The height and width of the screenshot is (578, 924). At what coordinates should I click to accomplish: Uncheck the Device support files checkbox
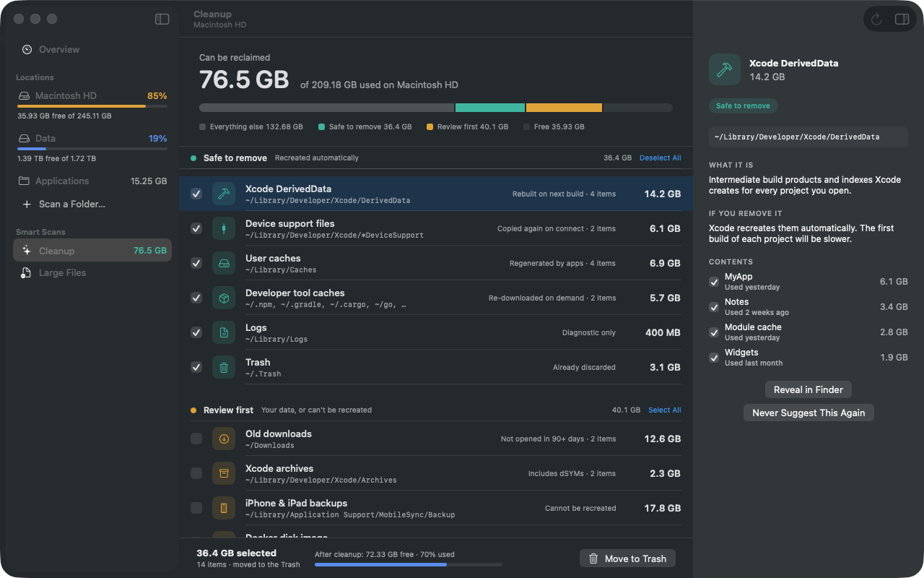[196, 228]
